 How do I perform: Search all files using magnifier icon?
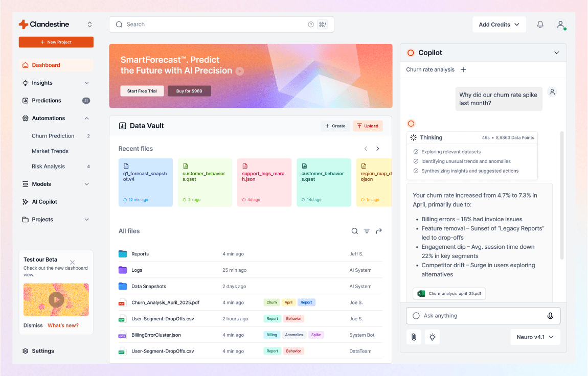tap(354, 231)
